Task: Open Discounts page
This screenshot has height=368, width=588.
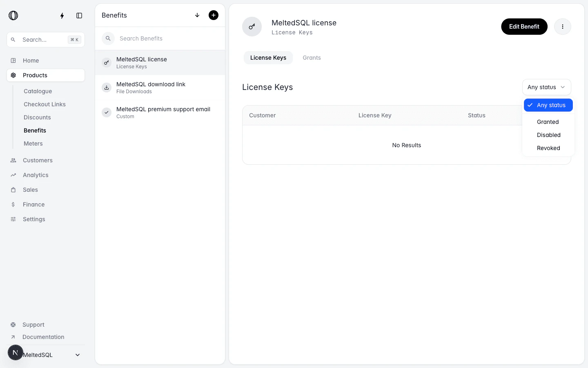Action: (x=37, y=117)
